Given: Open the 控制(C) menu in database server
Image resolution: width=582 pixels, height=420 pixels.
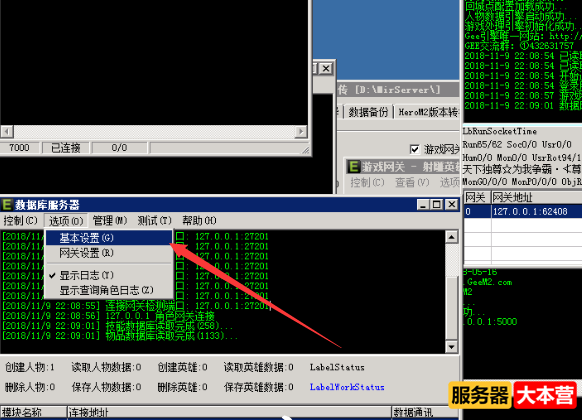Looking at the screenshot, I should coord(20,221).
